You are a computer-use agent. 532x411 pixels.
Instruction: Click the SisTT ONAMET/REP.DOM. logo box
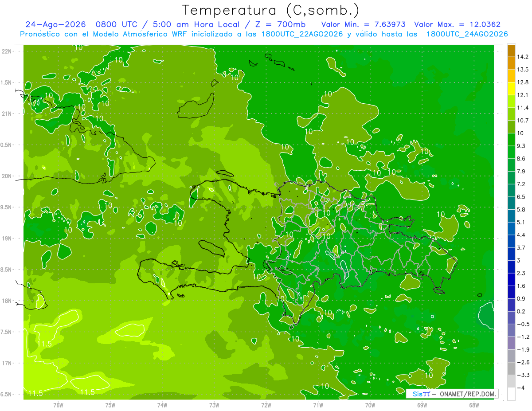pyautogui.click(x=452, y=394)
